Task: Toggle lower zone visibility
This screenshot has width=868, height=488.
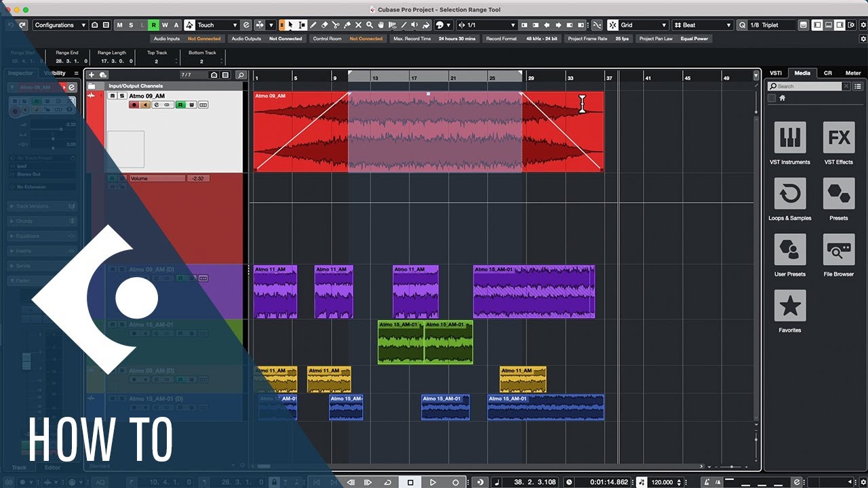Action: coord(830,25)
